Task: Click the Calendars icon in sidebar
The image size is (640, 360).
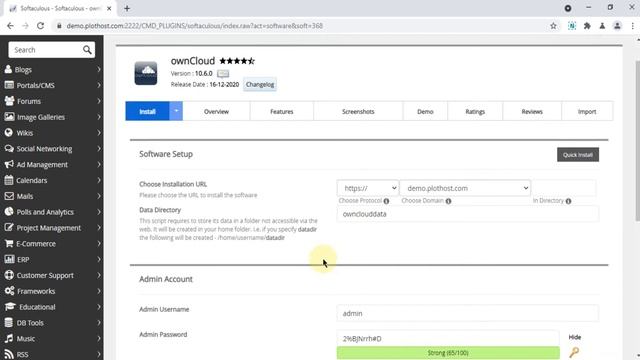Action: 9,180
